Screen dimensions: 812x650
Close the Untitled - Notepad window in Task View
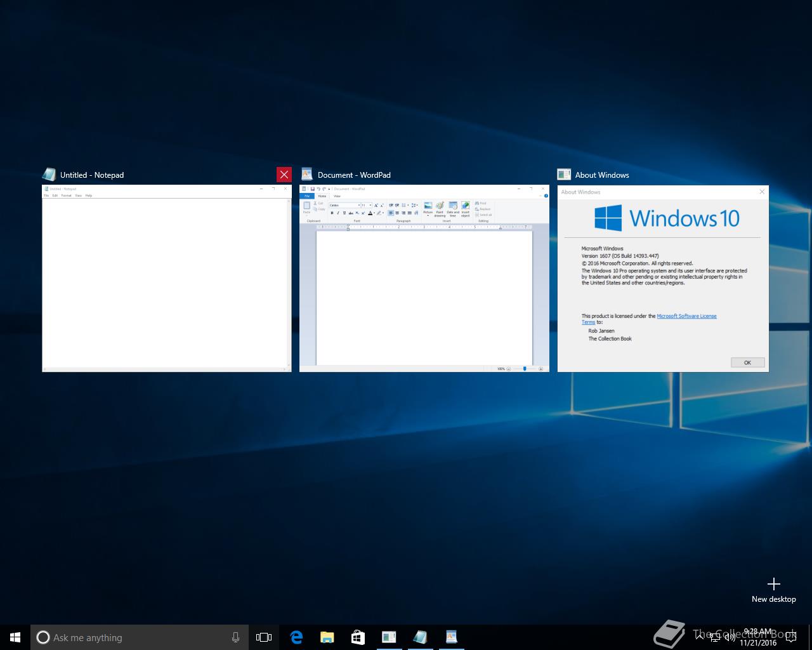[284, 175]
